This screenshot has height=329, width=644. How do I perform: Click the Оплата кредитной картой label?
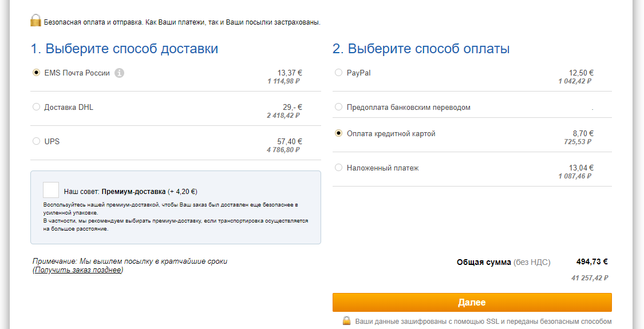coord(391,133)
